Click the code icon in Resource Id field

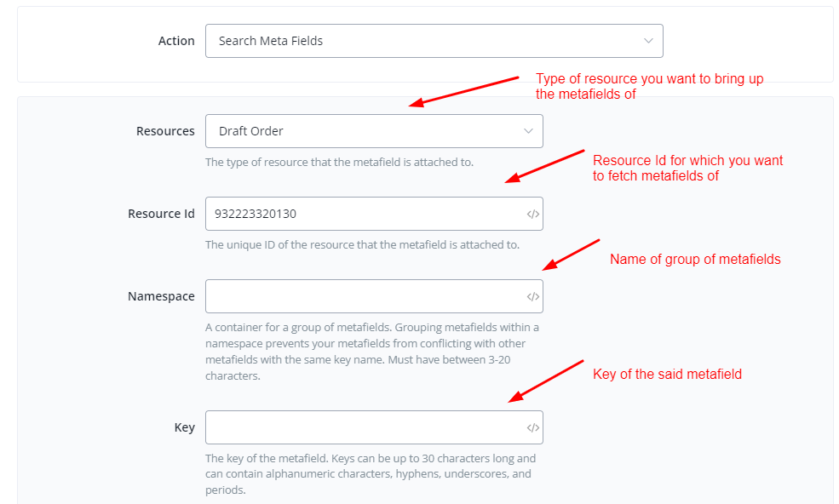coord(532,214)
